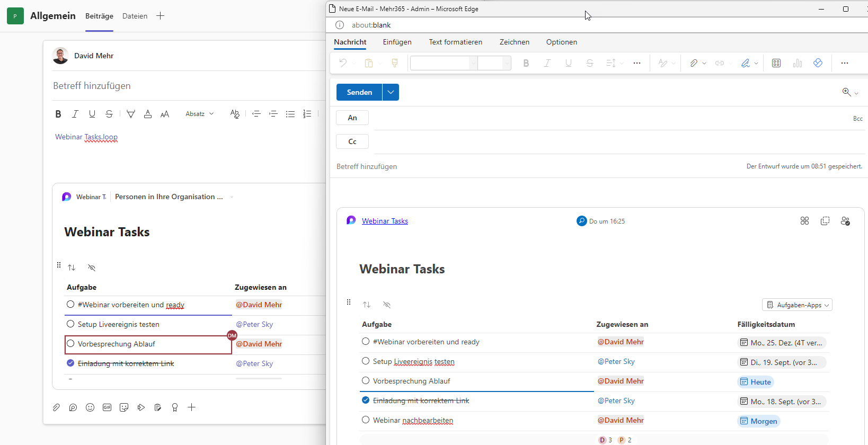Viewport: 868px width, 445px height.
Task: Open the emoji picker in Teams compose bar
Action: pyautogui.click(x=90, y=407)
